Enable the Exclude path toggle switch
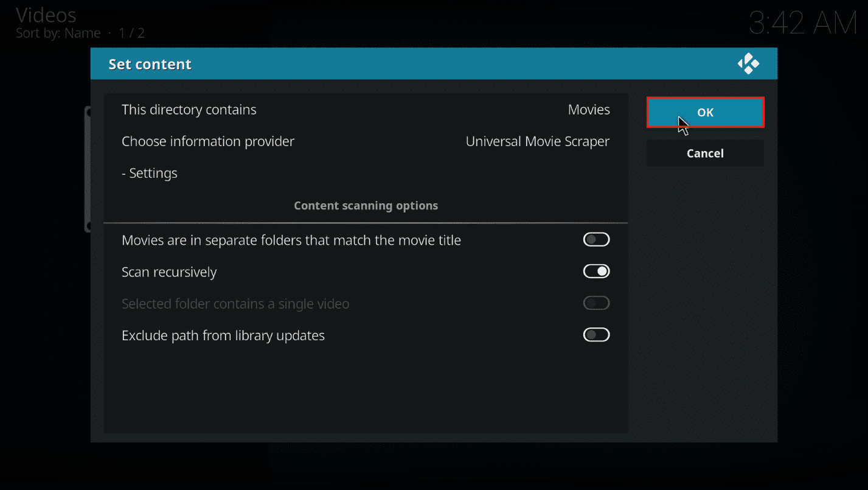This screenshot has width=868, height=490. click(x=596, y=335)
